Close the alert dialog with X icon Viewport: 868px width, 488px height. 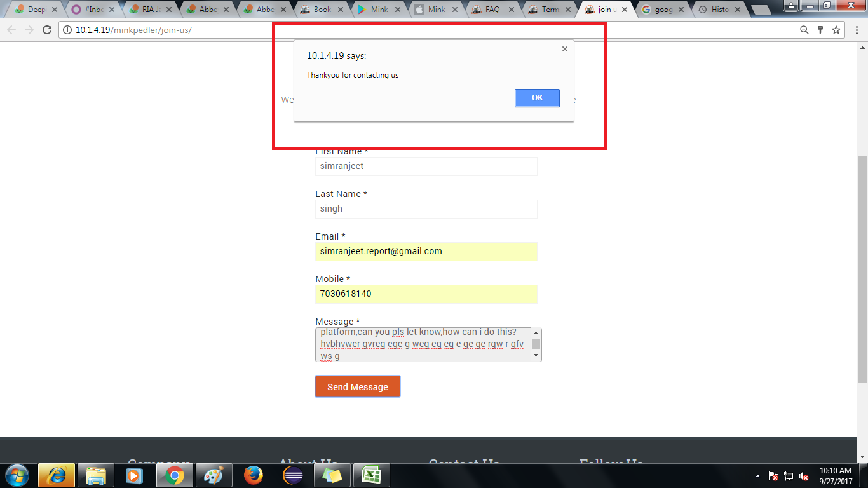tap(564, 49)
